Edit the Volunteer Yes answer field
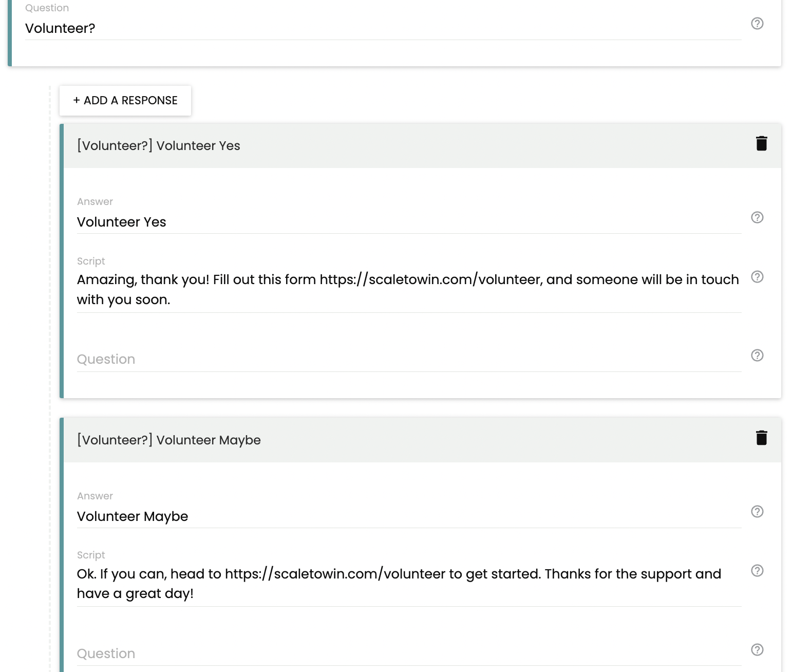This screenshot has height=672, width=792. pyautogui.click(x=409, y=222)
